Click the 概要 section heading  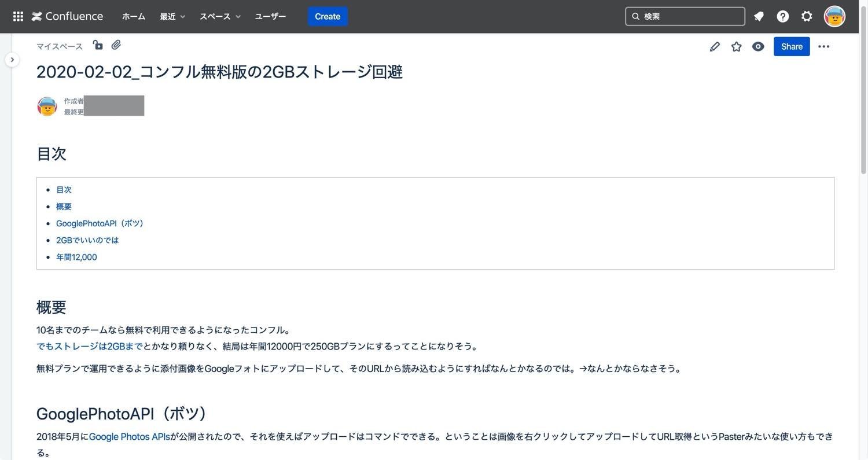click(52, 307)
